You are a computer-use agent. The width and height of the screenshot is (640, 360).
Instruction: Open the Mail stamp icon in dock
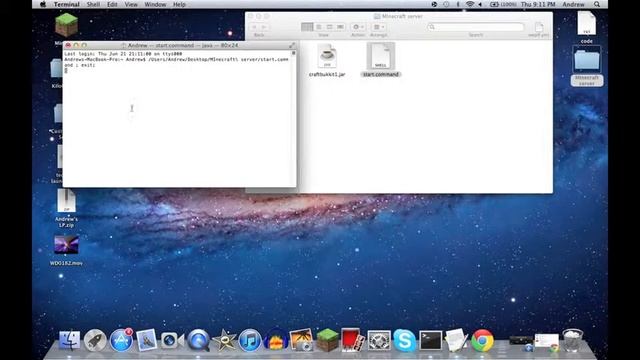(146, 340)
